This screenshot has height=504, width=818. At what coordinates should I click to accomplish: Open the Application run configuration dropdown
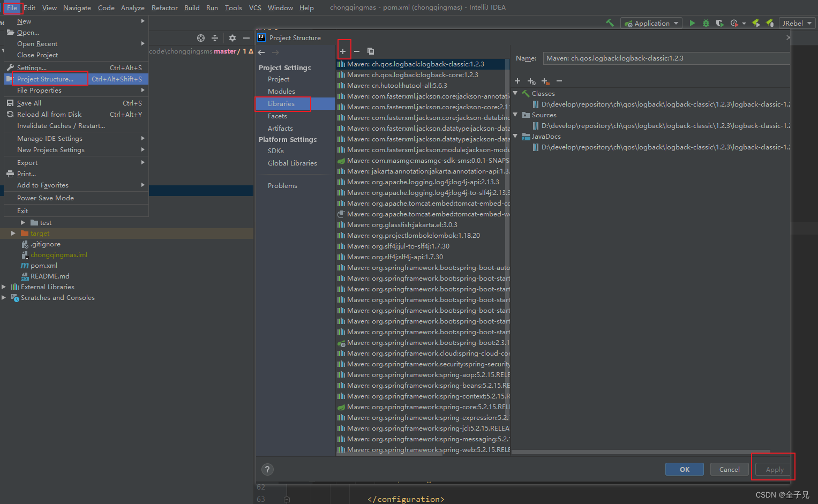(x=652, y=23)
